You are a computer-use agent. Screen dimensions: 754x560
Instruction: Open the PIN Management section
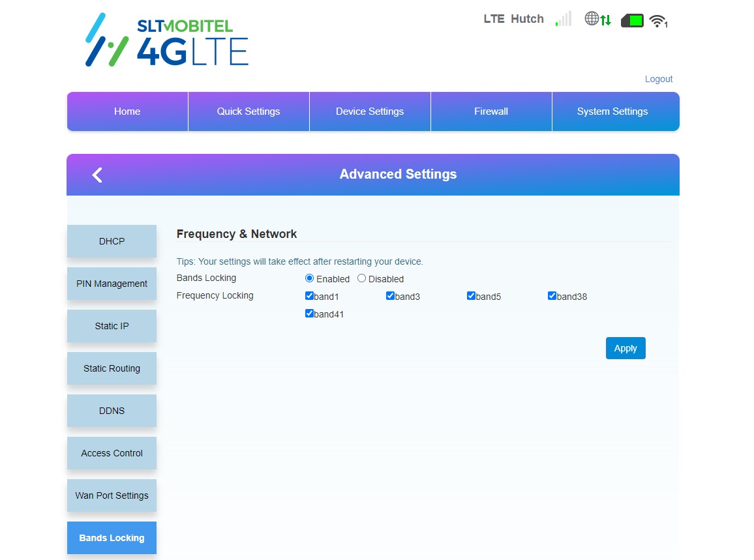pyautogui.click(x=112, y=284)
